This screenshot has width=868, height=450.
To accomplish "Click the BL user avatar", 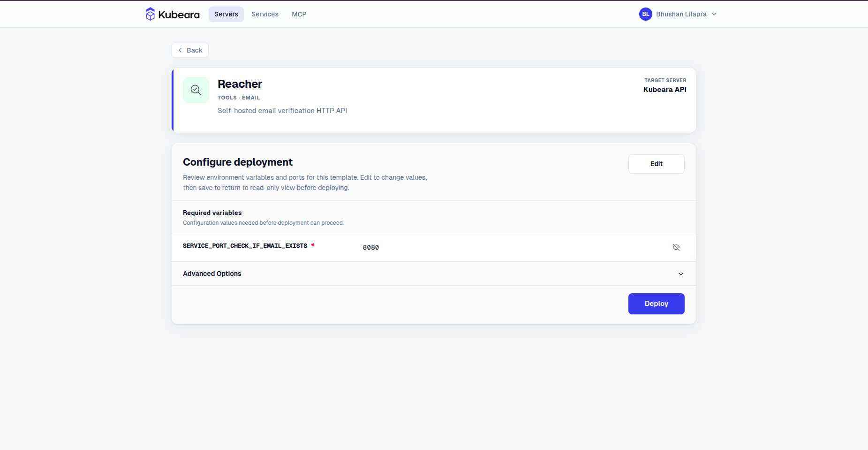I will point(646,14).
